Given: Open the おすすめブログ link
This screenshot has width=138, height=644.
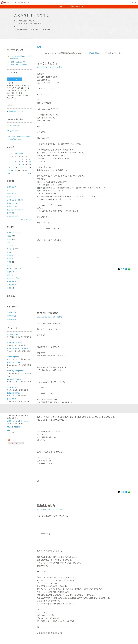Looking at the screenshot, I should (x=15, y=125).
